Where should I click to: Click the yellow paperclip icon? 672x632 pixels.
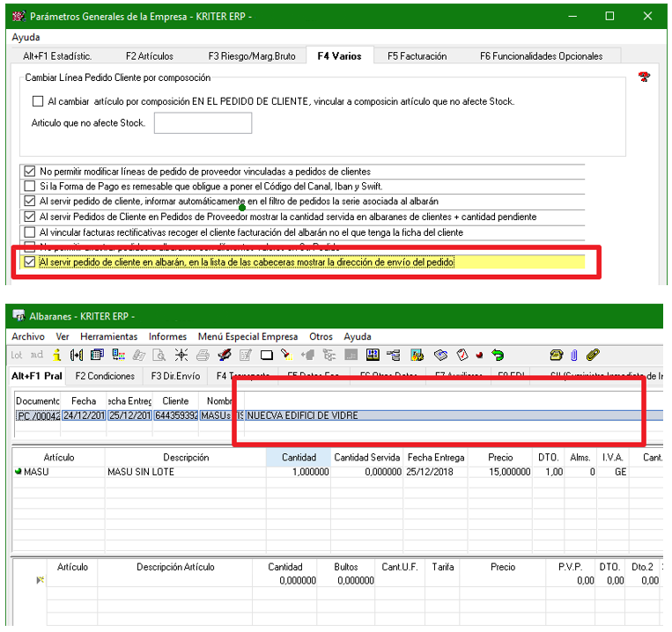coord(593,355)
